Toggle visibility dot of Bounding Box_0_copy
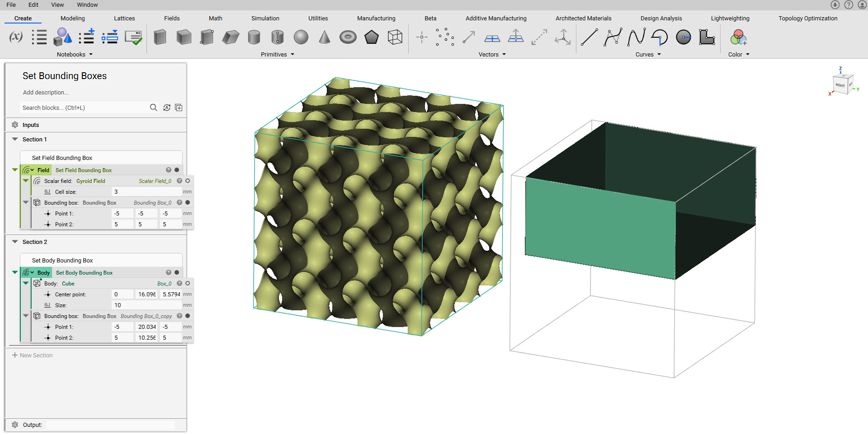 click(188, 316)
